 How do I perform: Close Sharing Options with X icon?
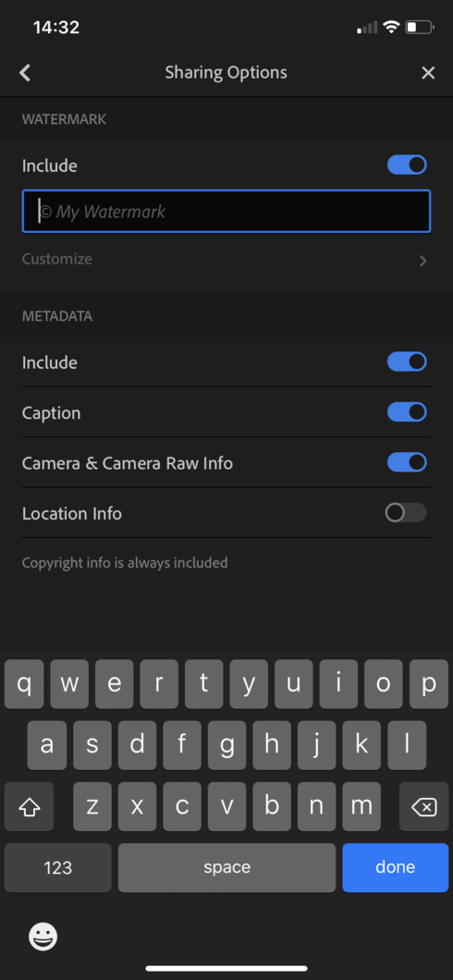coord(428,73)
